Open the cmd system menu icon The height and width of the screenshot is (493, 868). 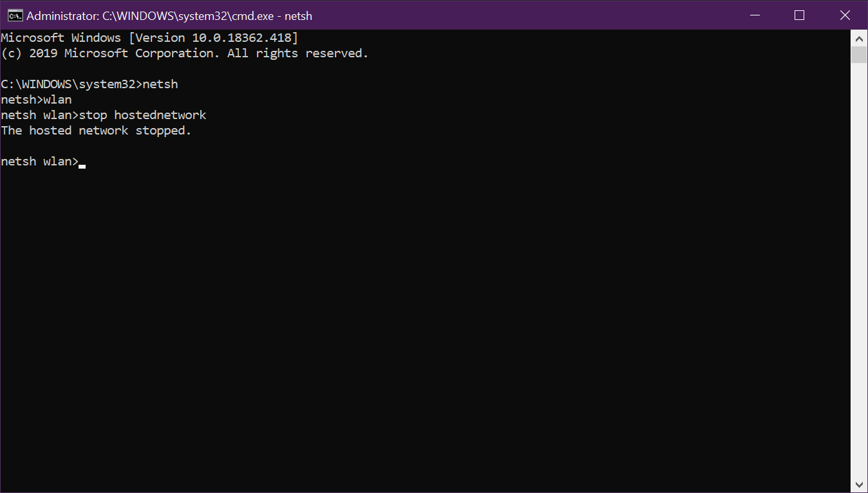[14, 15]
